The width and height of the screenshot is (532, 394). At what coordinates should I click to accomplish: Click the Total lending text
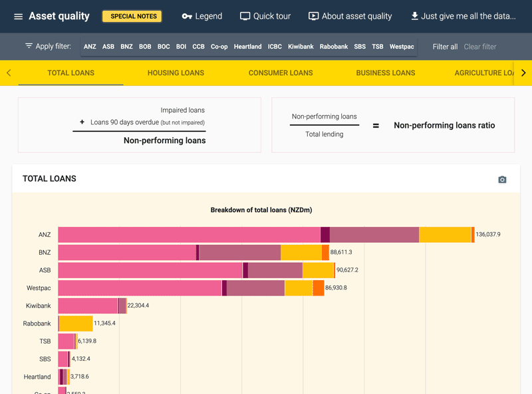(x=324, y=134)
